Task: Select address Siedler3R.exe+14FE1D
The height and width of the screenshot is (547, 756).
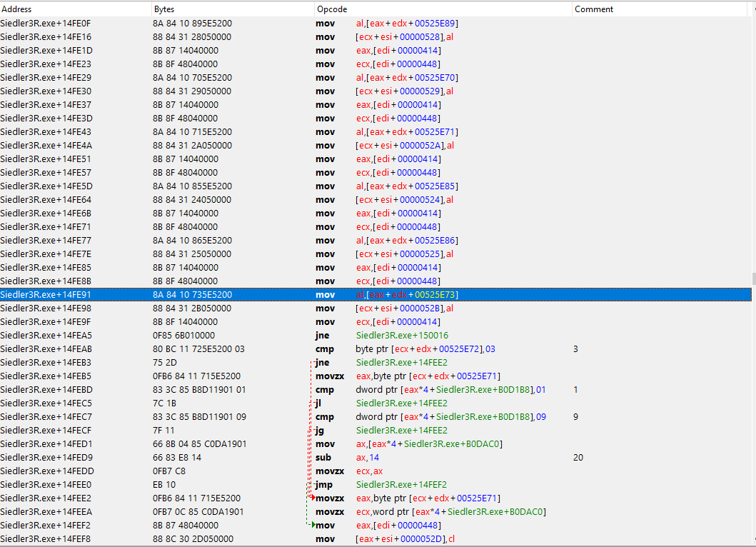Action: tap(46, 51)
